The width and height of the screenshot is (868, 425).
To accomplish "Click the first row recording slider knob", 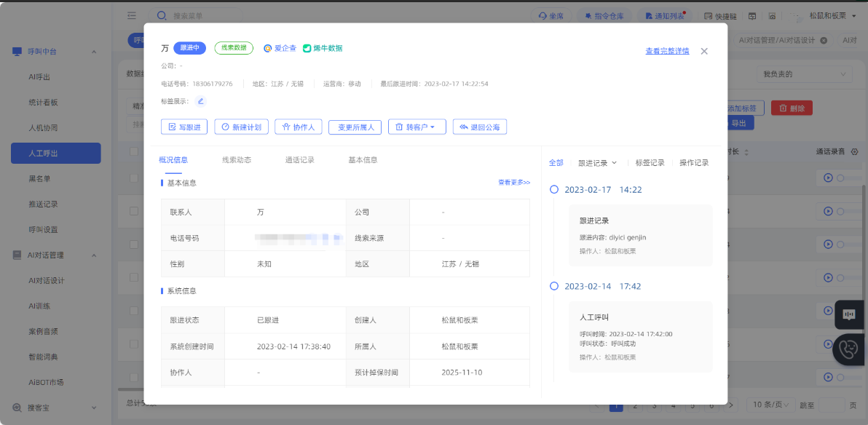I will click(x=840, y=178).
